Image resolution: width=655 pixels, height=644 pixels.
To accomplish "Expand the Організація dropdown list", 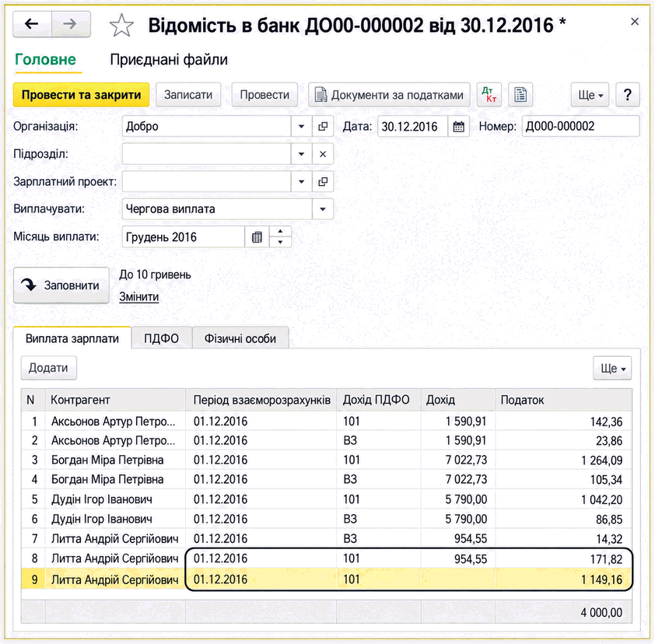I will [x=301, y=126].
